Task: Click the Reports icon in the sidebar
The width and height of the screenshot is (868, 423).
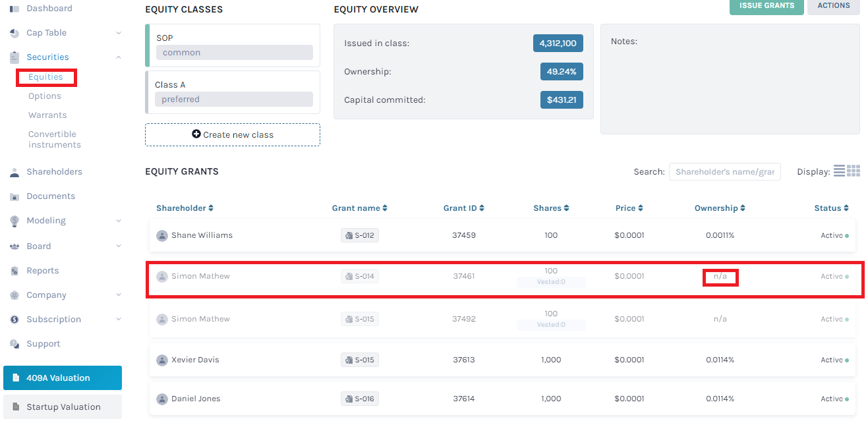Action: (x=14, y=270)
